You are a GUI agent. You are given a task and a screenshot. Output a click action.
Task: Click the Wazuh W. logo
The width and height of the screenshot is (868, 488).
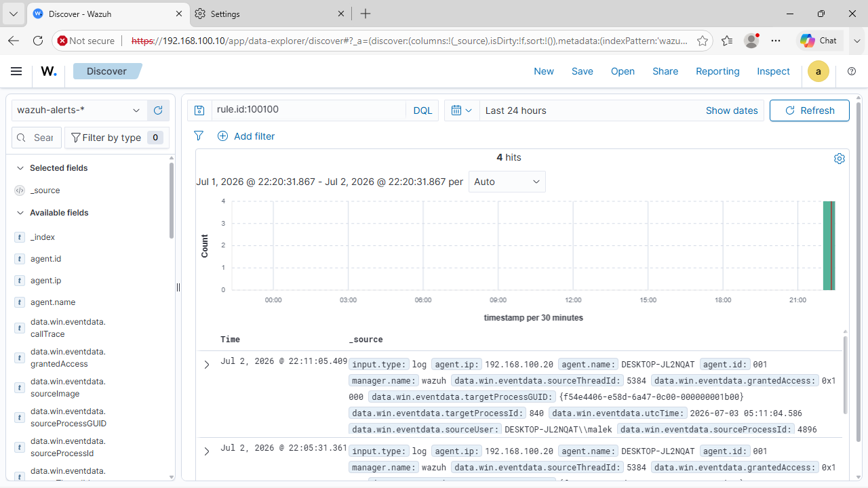(49, 71)
